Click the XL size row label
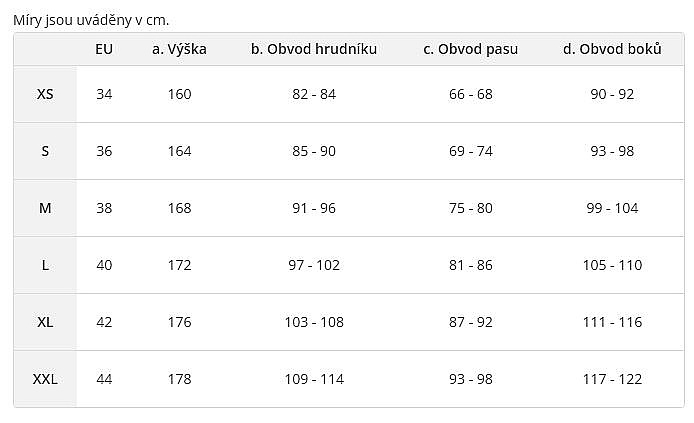The width and height of the screenshot is (694, 423). click(x=45, y=322)
